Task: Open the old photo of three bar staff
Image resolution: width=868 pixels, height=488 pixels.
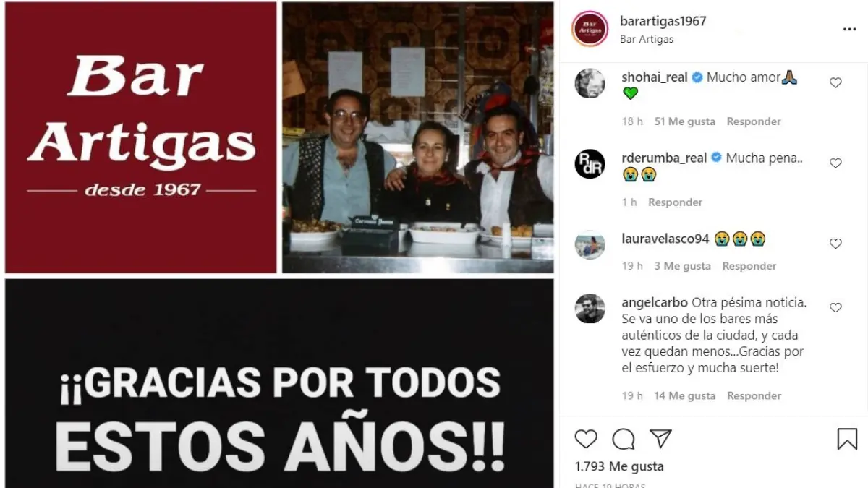Action: coord(418,137)
